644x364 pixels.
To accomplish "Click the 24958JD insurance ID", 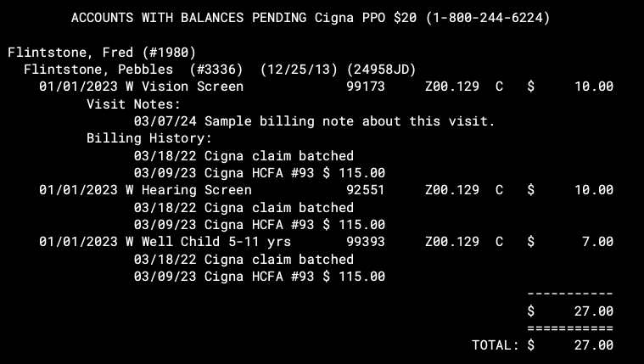I will (x=381, y=70).
